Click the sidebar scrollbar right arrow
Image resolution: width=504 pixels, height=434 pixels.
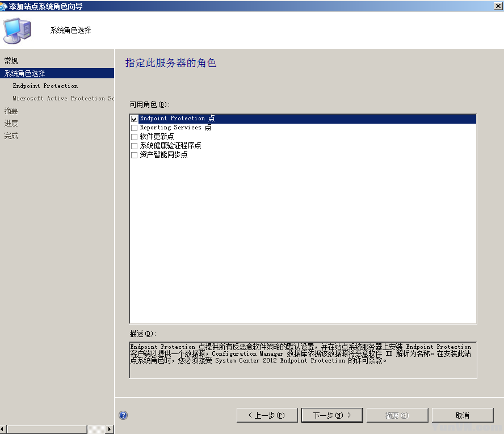[x=110, y=429]
